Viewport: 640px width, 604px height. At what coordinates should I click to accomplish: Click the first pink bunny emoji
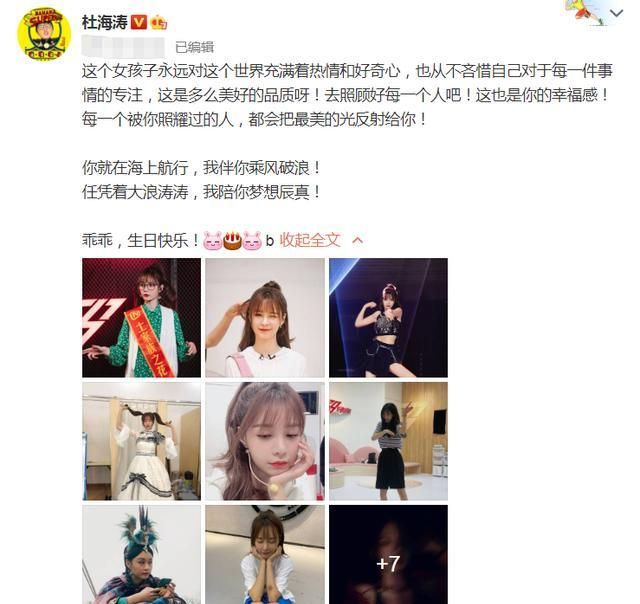click(213, 240)
